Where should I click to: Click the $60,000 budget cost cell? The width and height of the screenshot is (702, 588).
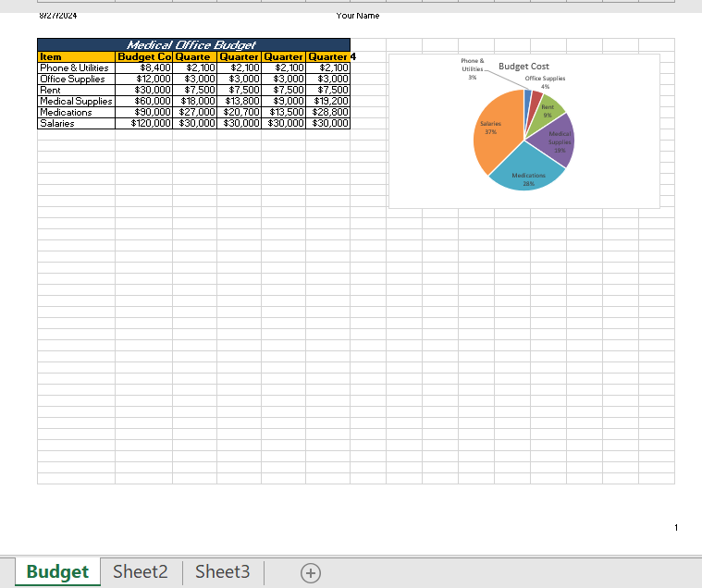[143, 101]
